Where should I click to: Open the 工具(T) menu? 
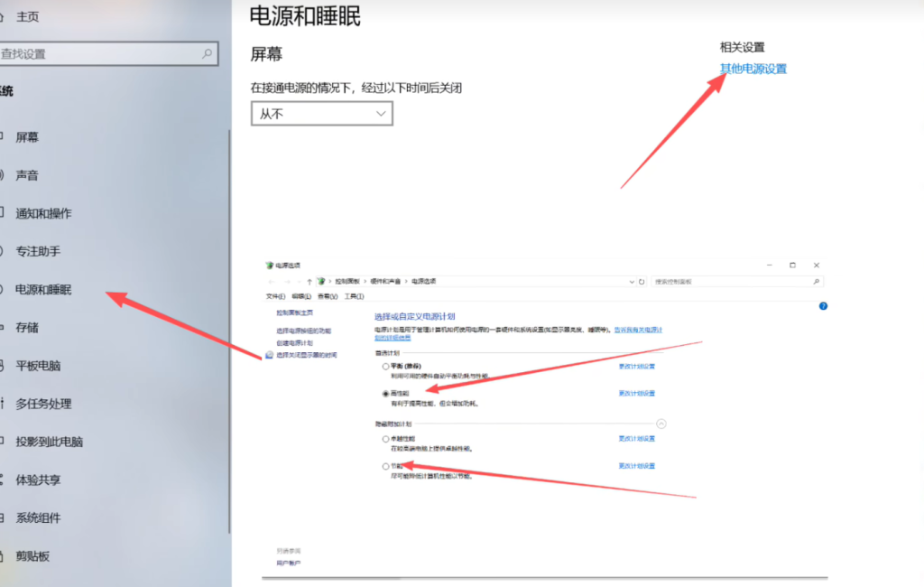[x=352, y=296]
